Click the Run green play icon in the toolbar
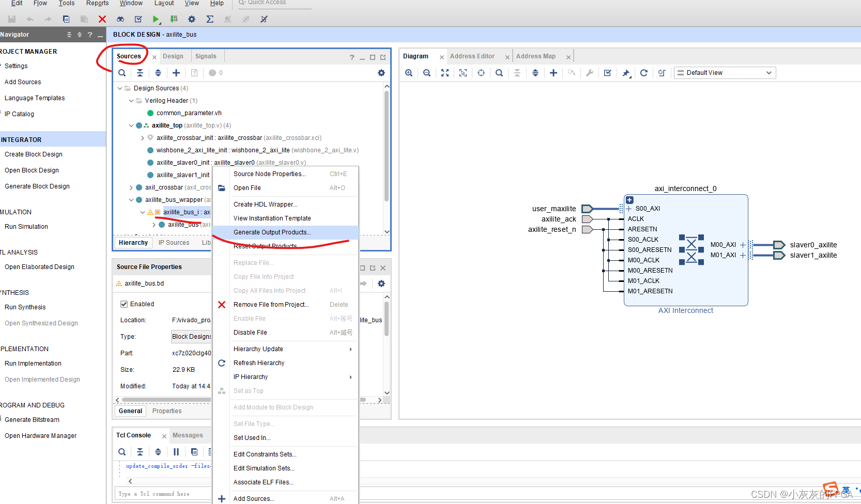This screenshot has height=504, width=861. click(156, 19)
